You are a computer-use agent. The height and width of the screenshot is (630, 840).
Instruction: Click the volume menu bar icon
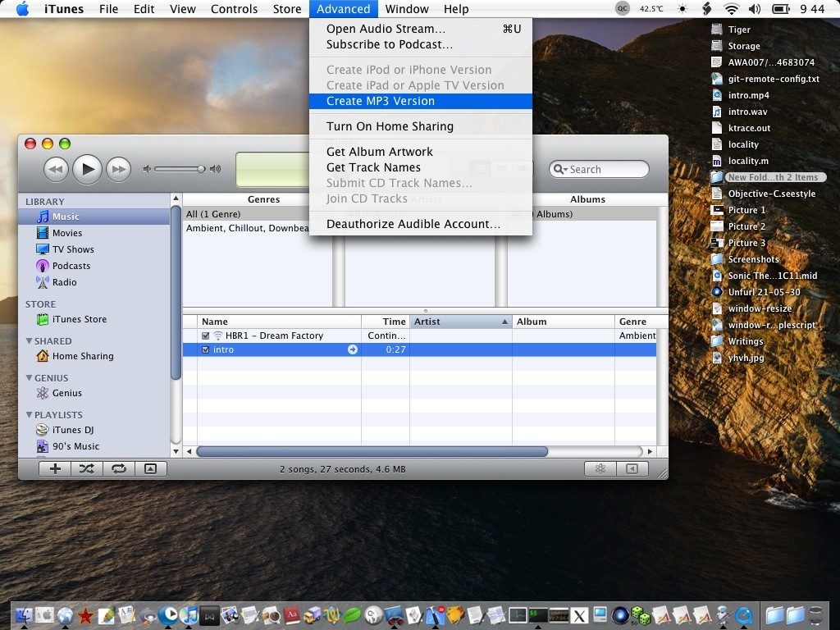coord(755,8)
